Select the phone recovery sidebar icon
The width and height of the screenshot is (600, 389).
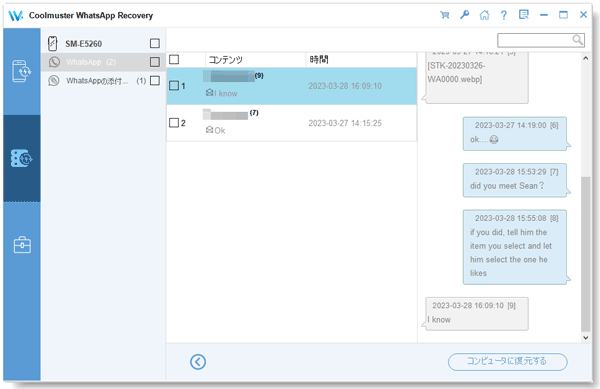[21, 71]
